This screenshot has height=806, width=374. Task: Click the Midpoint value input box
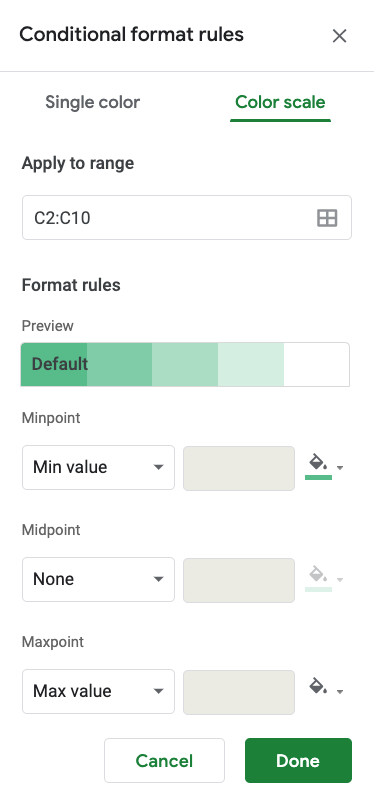coord(239,580)
